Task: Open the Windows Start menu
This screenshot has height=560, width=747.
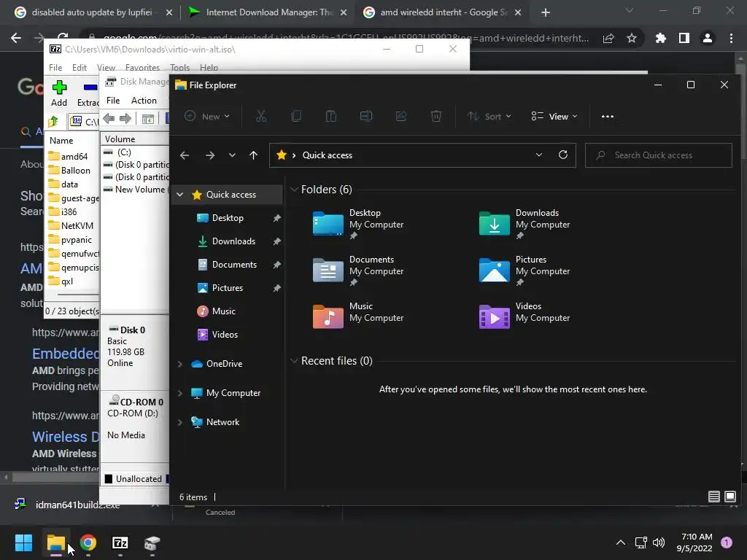Action: 23,542
